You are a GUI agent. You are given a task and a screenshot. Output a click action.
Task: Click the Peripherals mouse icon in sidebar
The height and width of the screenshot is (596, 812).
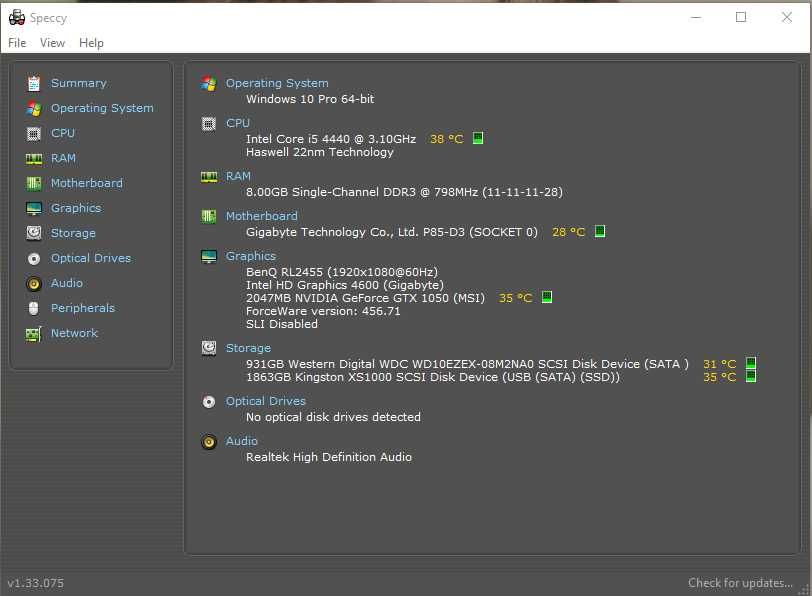[x=34, y=308]
